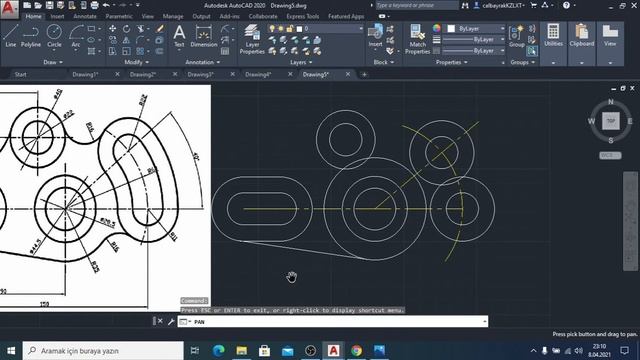Expand the Properties panel

pos(451,62)
